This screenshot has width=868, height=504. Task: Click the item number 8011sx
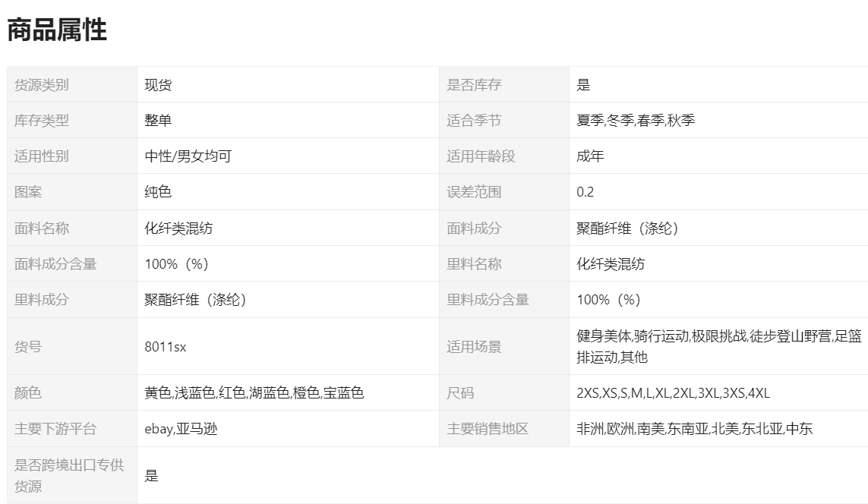(165, 347)
